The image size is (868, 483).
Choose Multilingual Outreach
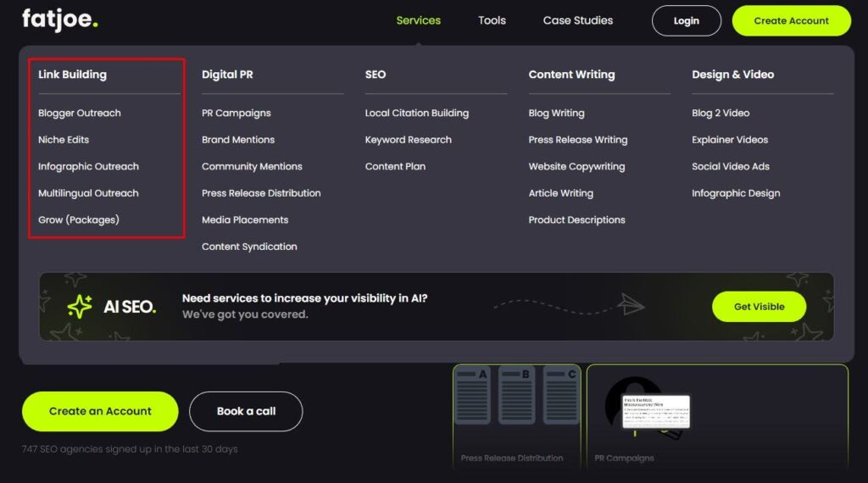point(88,193)
